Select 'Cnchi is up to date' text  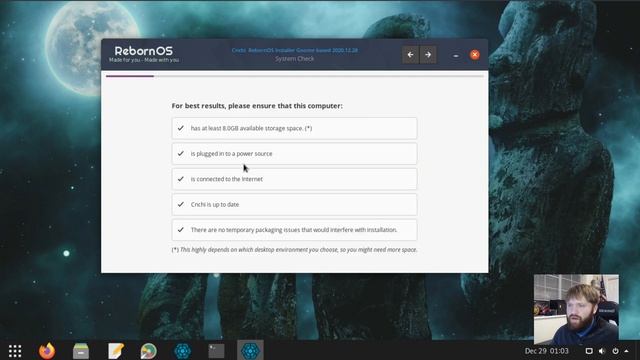215,204
